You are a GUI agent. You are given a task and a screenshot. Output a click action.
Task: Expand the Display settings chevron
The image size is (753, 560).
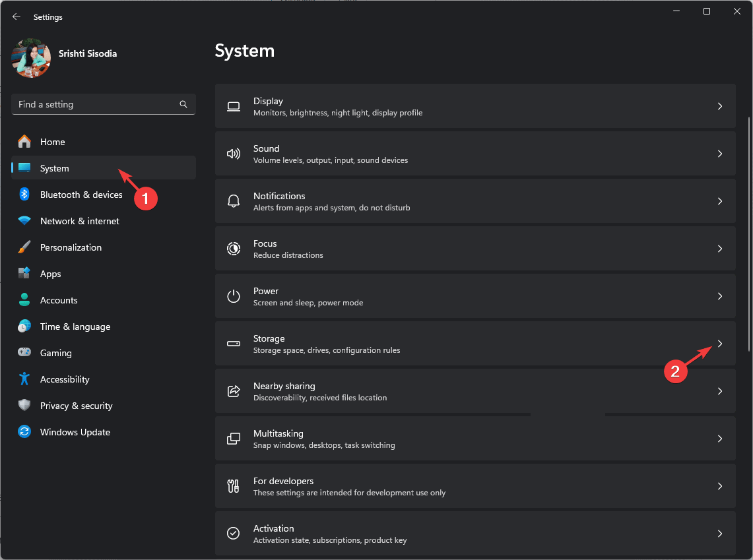pos(720,106)
